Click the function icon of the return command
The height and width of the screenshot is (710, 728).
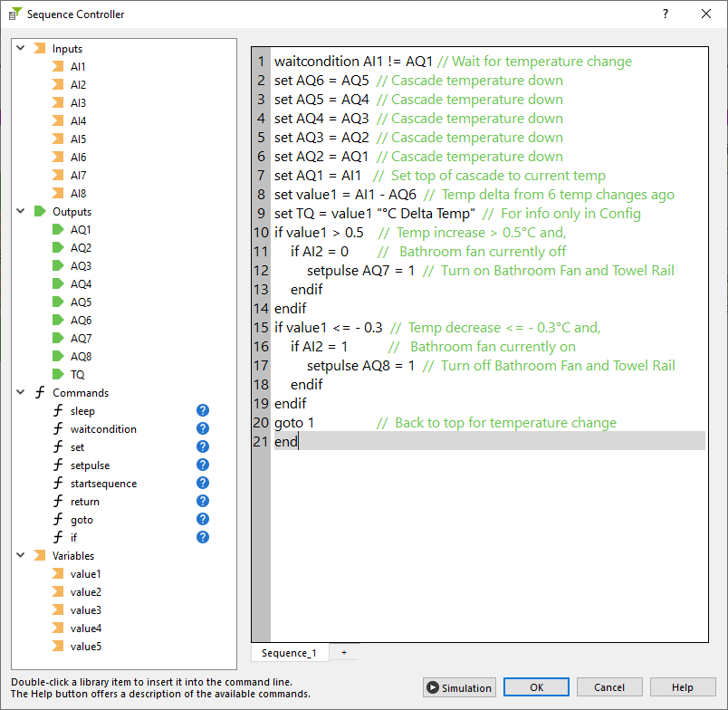tap(58, 501)
